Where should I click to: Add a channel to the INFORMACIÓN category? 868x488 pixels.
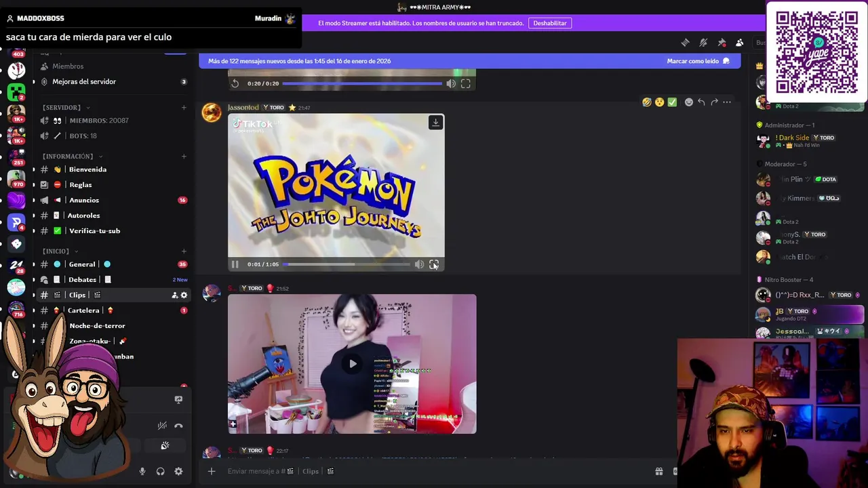(x=184, y=156)
